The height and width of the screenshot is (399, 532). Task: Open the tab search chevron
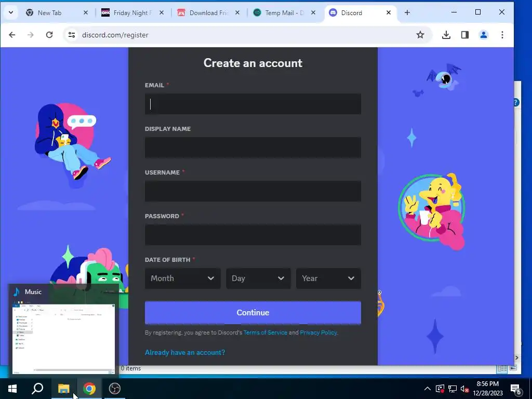[x=11, y=13]
